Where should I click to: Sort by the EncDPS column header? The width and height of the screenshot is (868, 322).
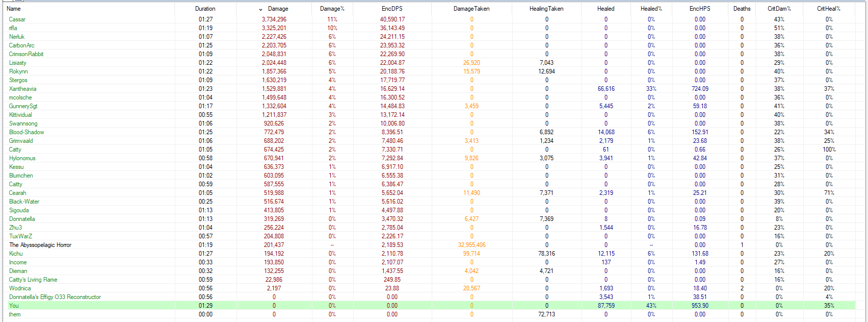pyautogui.click(x=392, y=9)
